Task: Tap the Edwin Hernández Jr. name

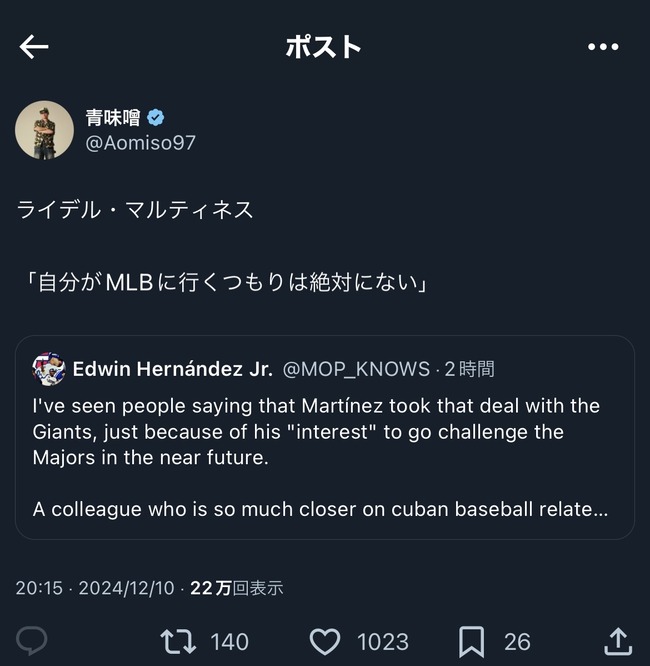Action: [172, 369]
